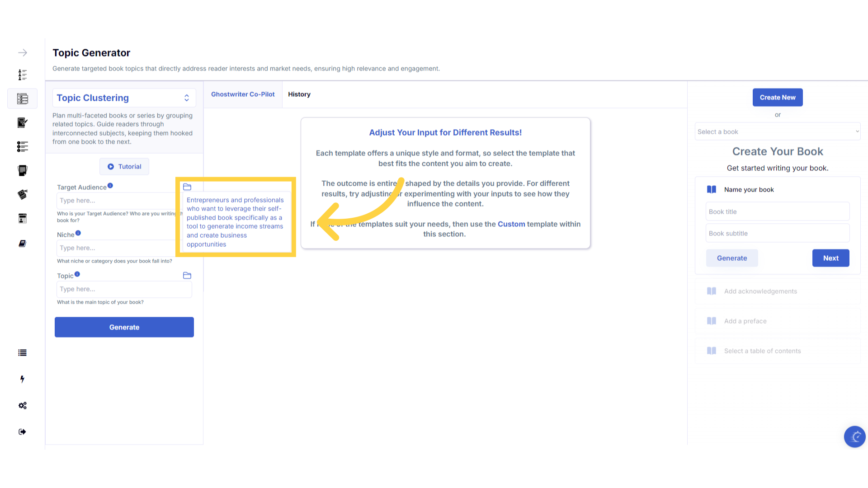
Task: Open the list icon near sidebar bottom
Action: [23, 353]
